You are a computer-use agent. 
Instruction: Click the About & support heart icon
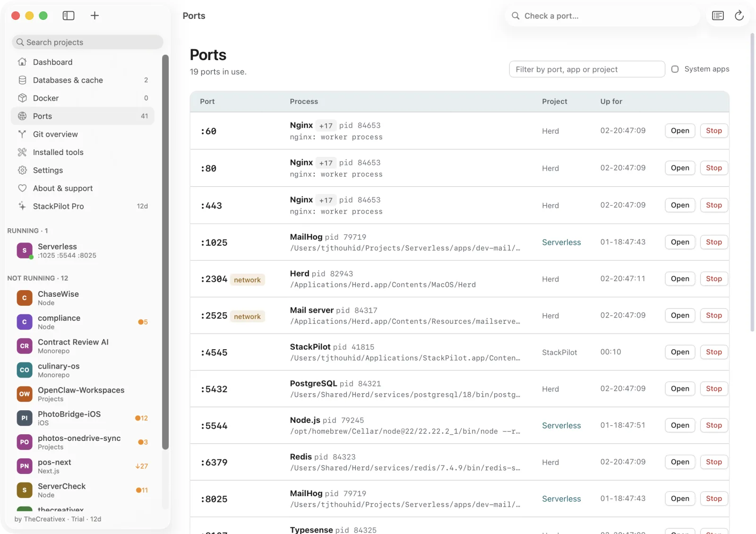pos(22,188)
